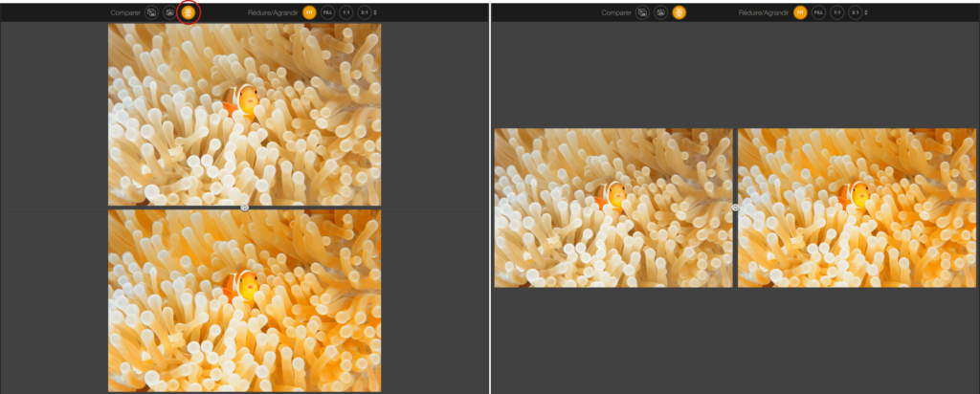Open the zoom ratio stepper arrows in left window
The height and width of the screenshot is (394, 980).
click(374, 12)
